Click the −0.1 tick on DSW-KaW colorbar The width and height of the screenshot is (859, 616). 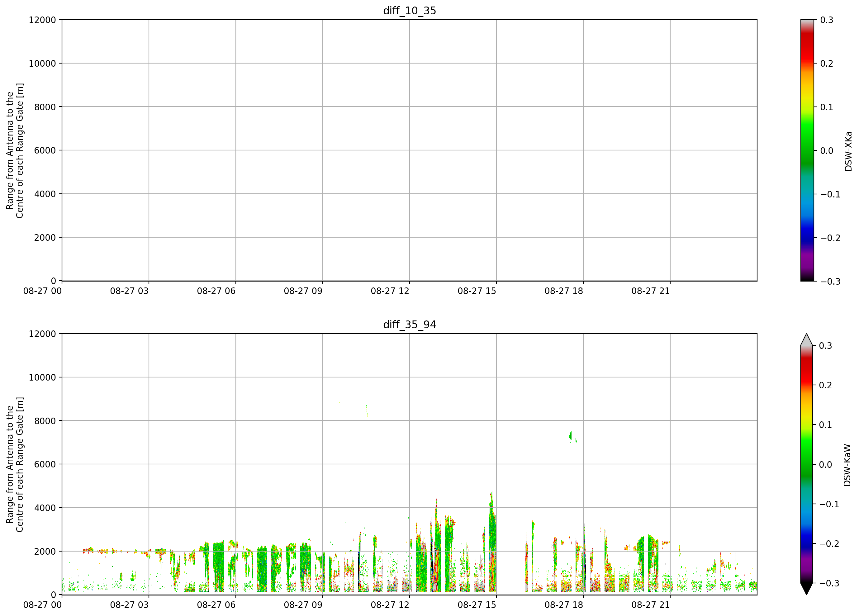coord(829,504)
